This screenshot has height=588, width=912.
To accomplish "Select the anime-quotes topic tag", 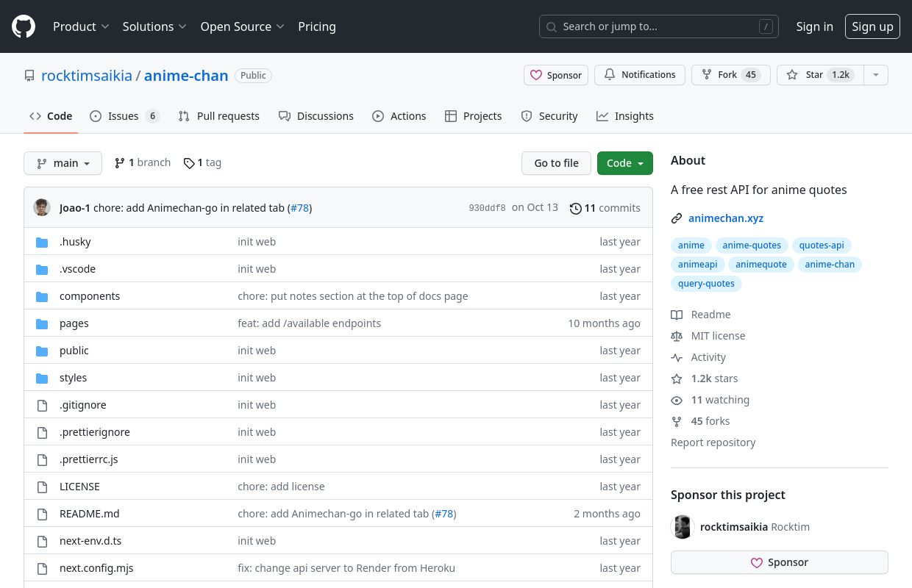I will click(x=752, y=245).
